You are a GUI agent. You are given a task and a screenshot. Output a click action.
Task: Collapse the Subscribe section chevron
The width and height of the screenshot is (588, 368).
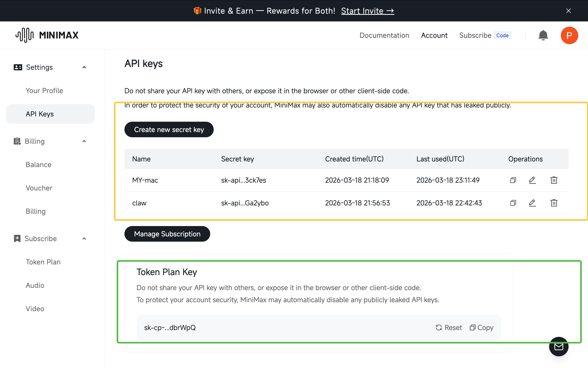pyautogui.click(x=84, y=239)
